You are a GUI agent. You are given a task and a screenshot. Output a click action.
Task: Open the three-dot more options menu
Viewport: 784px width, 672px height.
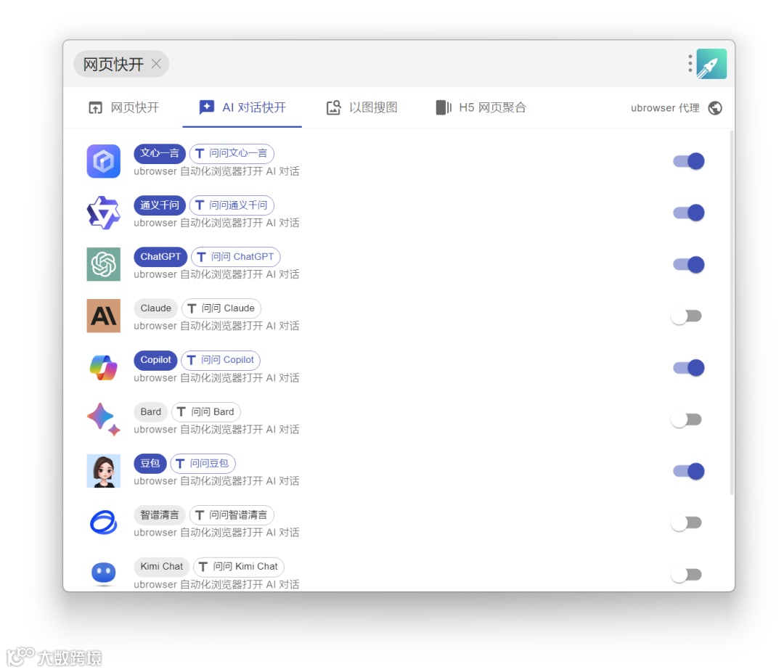point(690,64)
